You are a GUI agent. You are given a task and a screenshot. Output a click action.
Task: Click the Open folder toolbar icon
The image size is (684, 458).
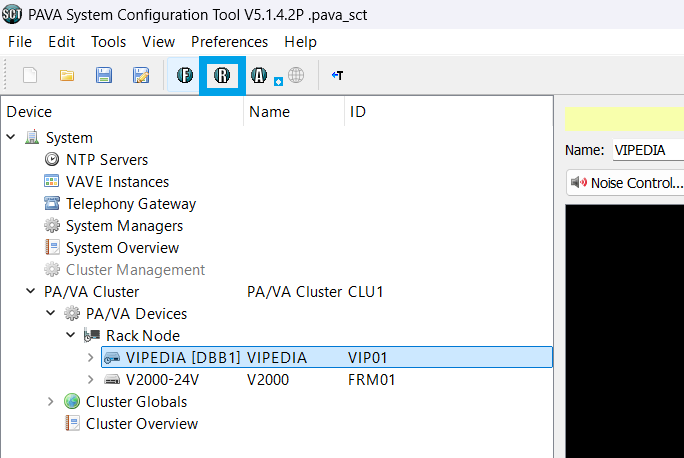point(67,75)
